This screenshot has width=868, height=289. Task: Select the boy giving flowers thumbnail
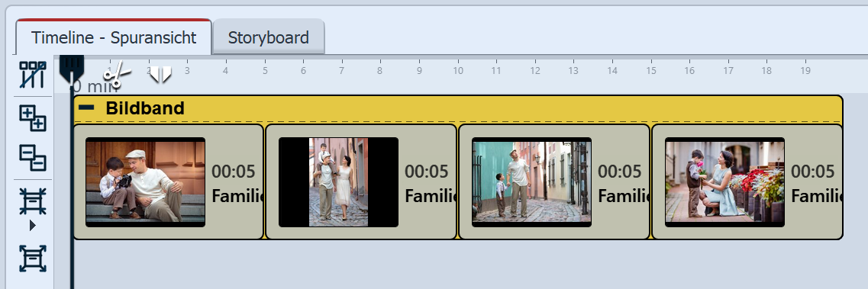click(x=724, y=182)
